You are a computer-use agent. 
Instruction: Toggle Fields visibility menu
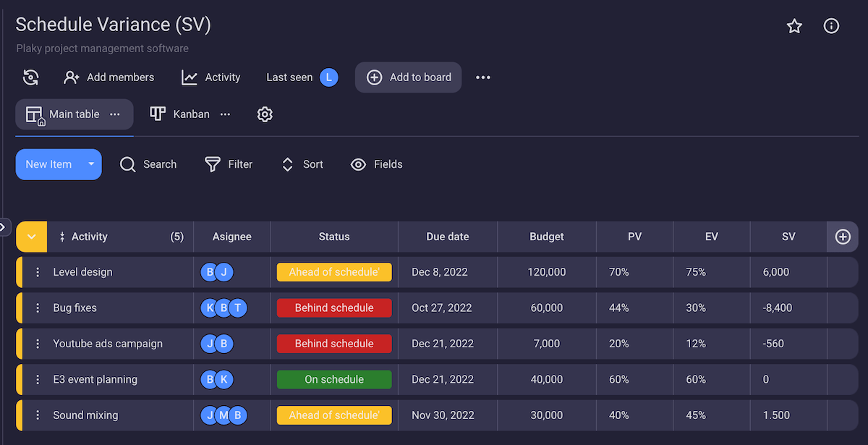377,164
